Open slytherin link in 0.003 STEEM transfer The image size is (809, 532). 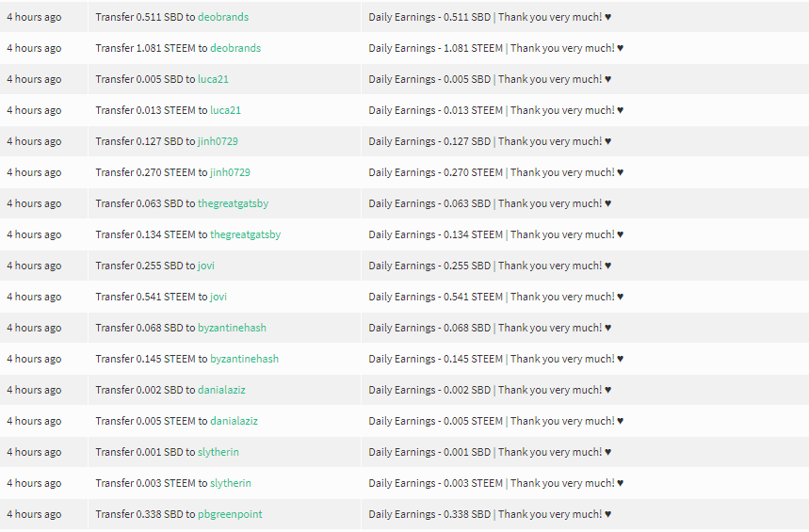coord(231,483)
